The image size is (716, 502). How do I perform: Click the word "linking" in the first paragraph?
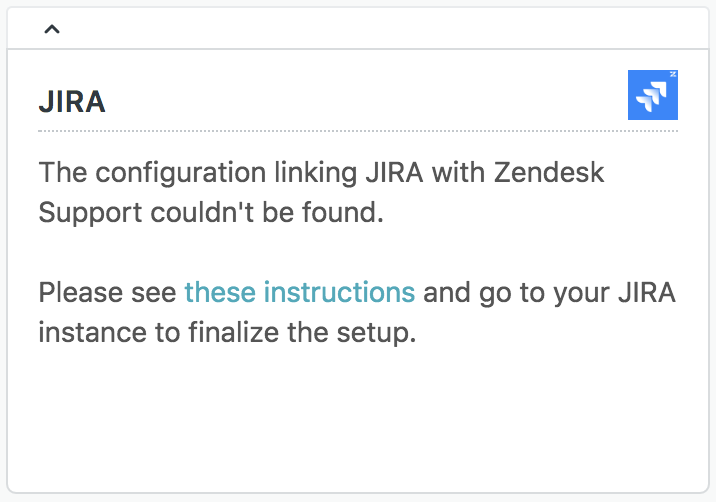coord(311,172)
